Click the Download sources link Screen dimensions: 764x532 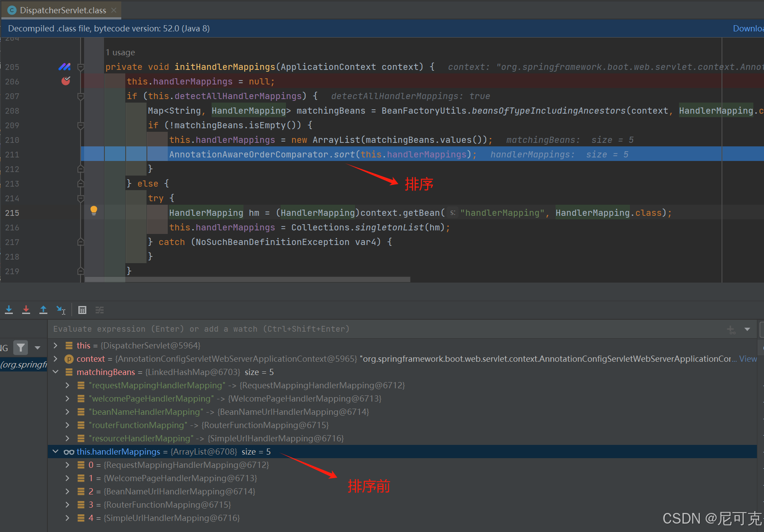tap(748, 28)
